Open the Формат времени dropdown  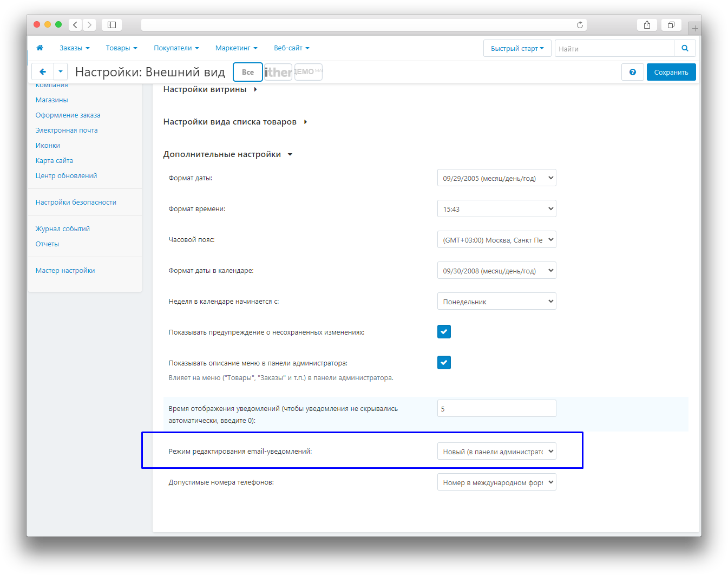pos(496,209)
